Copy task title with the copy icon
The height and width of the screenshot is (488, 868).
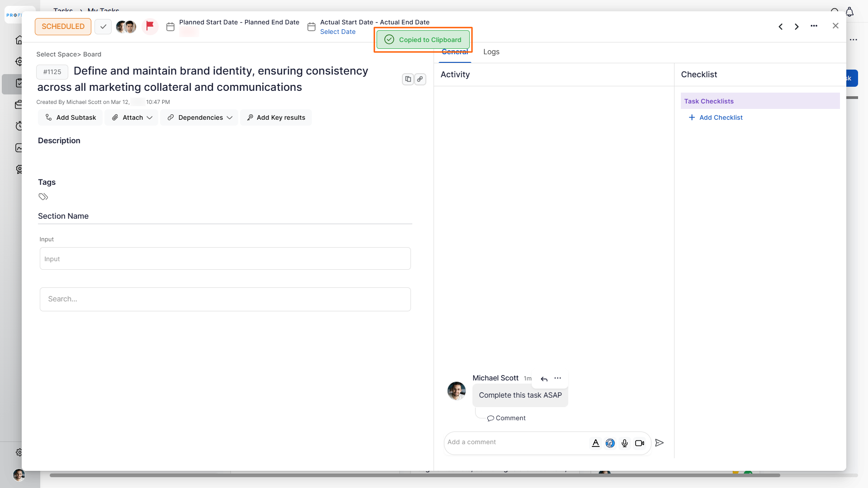point(408,79)
